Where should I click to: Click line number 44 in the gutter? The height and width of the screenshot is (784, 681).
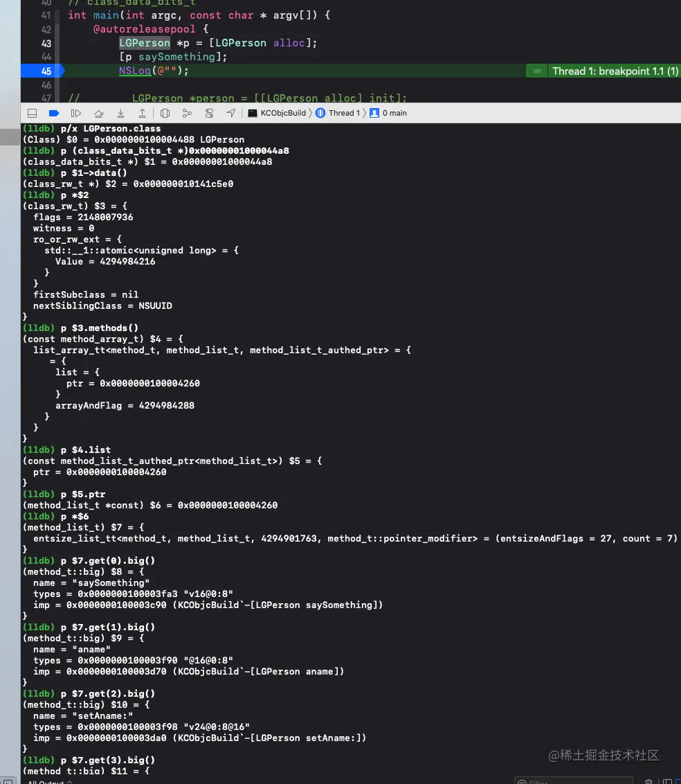pos(46,57)
